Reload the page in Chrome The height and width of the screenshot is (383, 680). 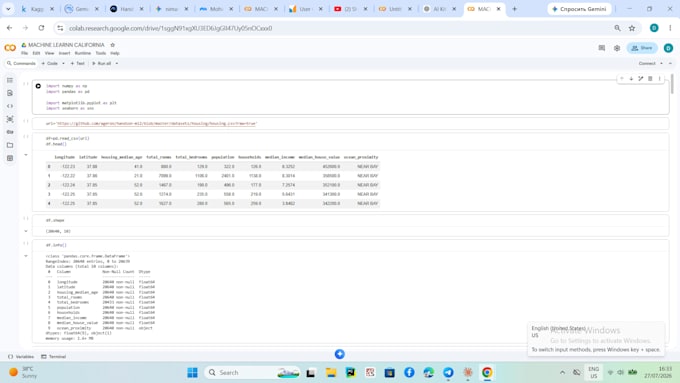coord(41,28)
